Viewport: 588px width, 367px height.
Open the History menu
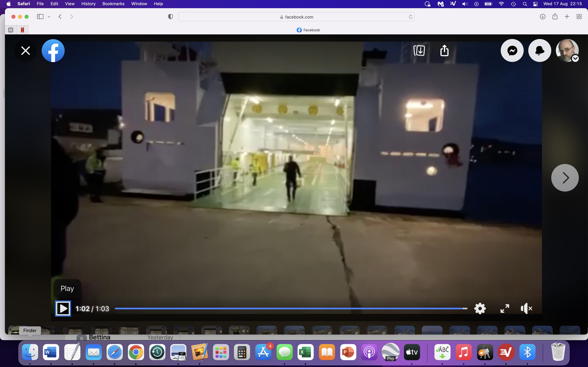coord(88,4)
